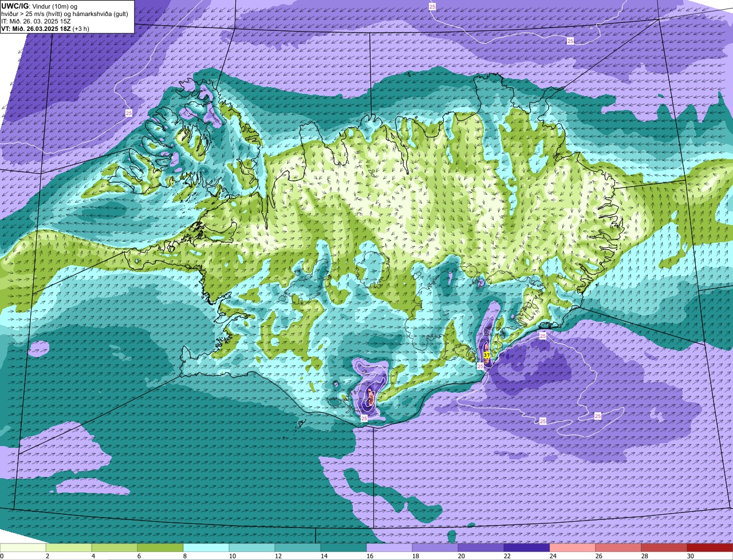Click the "UWC/IG: Vindur (10m) og" title line
Viewport: 733px width, 560px height.
click(x=40, y=6)
